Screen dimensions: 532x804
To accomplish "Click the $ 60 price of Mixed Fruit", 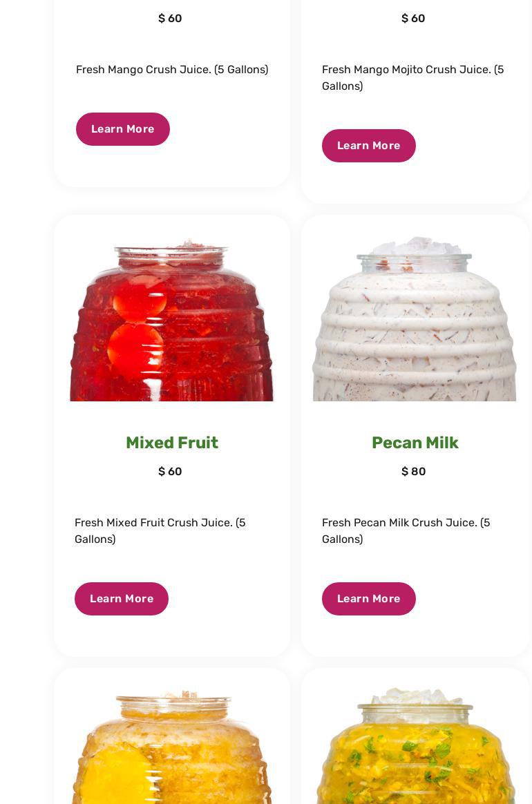I will click(170, 471).
